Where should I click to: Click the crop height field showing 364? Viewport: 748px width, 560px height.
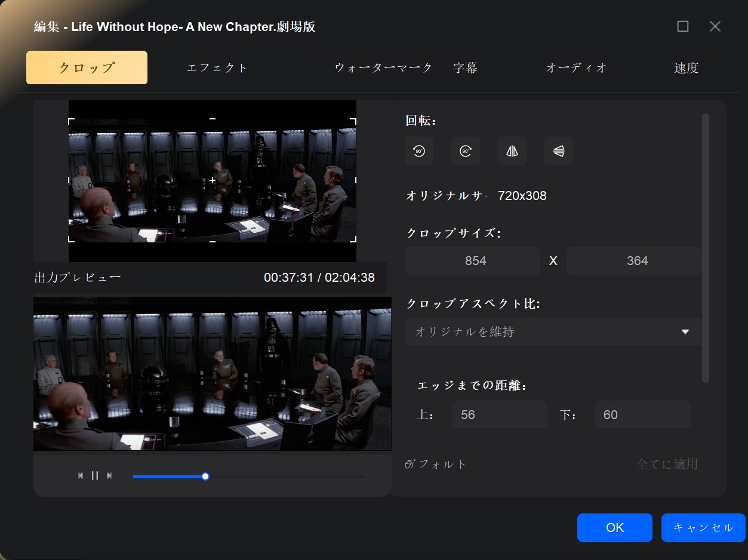click(x=634, y=261)
